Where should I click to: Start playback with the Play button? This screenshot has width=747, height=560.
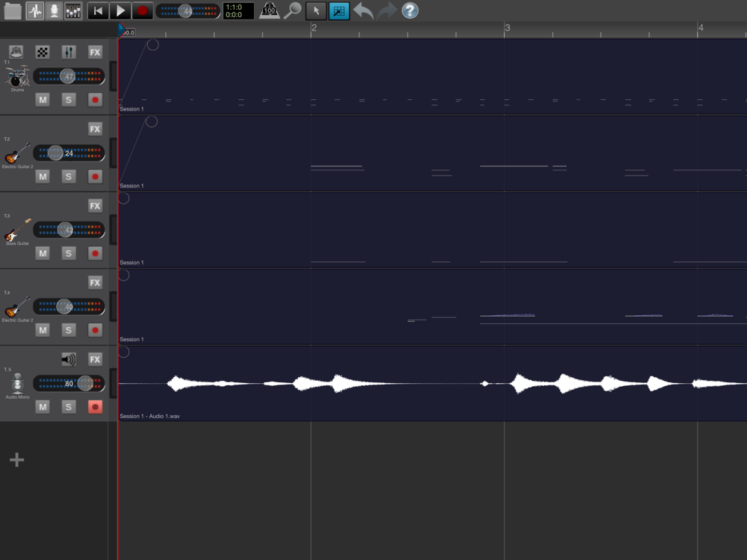[120, 11]
